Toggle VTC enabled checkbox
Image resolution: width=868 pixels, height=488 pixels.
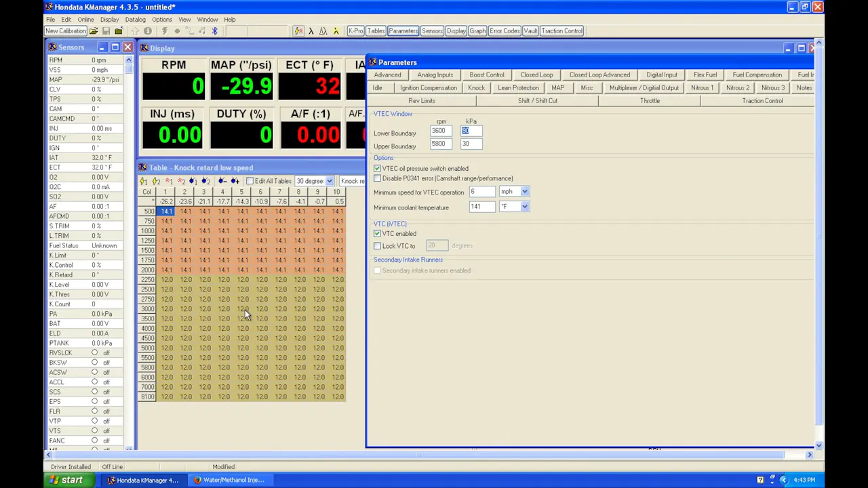coord(377,233)
